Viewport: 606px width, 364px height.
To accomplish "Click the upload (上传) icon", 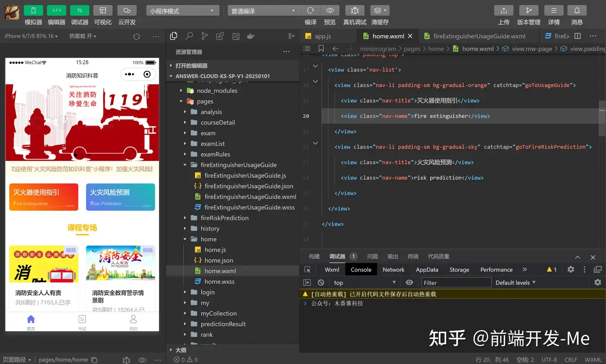I will [x=504, y=11].
